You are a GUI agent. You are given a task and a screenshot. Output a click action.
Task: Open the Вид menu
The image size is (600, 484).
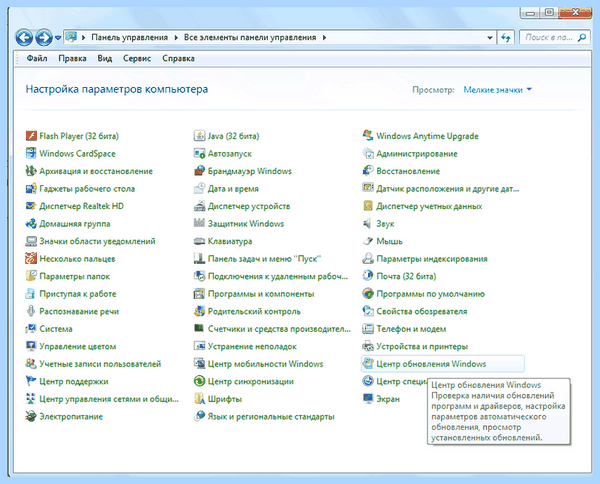(104, 59)
